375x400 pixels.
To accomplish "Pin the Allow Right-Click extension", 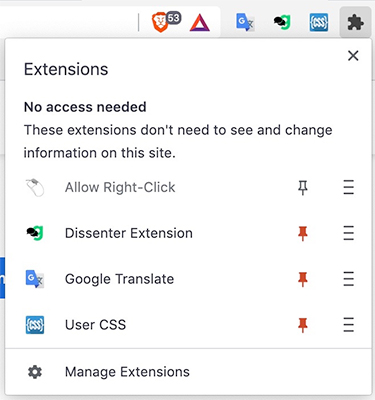I will (x=303, y=187).
